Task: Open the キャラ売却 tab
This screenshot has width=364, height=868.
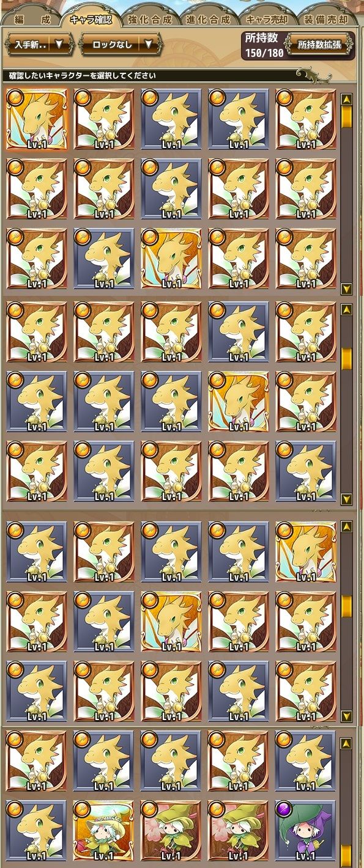Action: tap(267, 19)
